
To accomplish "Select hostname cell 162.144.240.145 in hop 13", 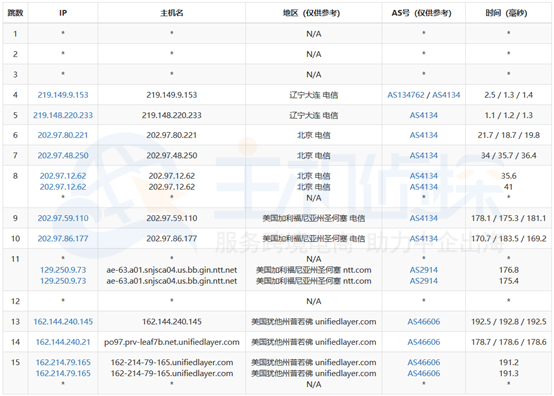I will coord(172,321).
